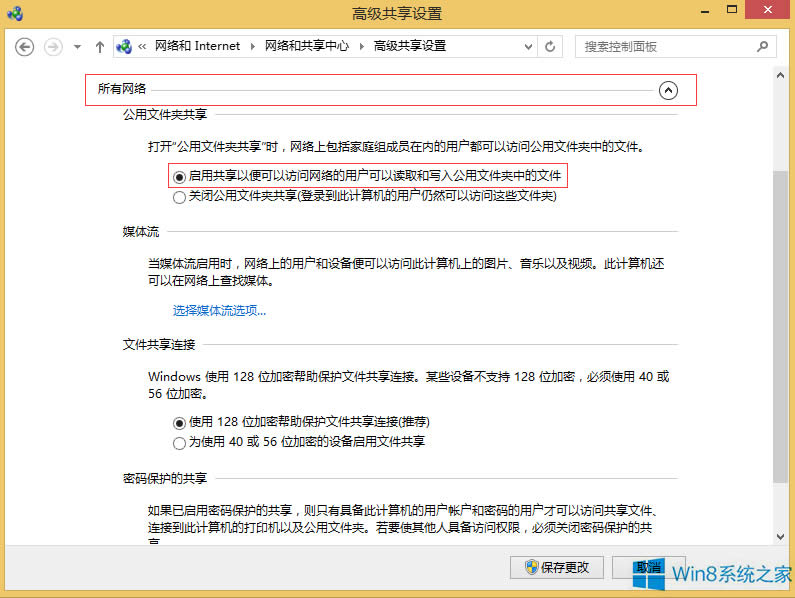Click the 保存更改 button
This screenshot has height=598, width=795.
pos(558,567)
